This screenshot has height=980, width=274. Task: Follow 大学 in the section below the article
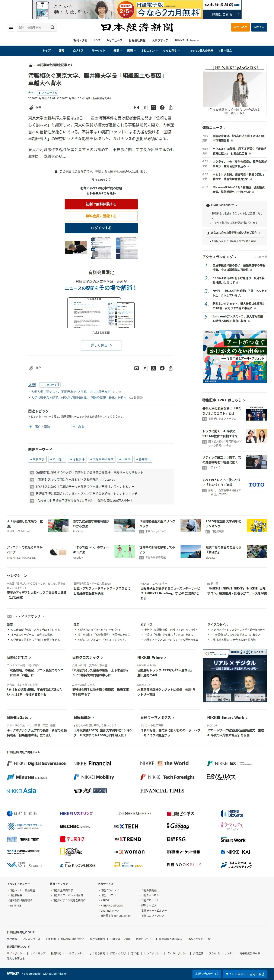pos(50,385)
